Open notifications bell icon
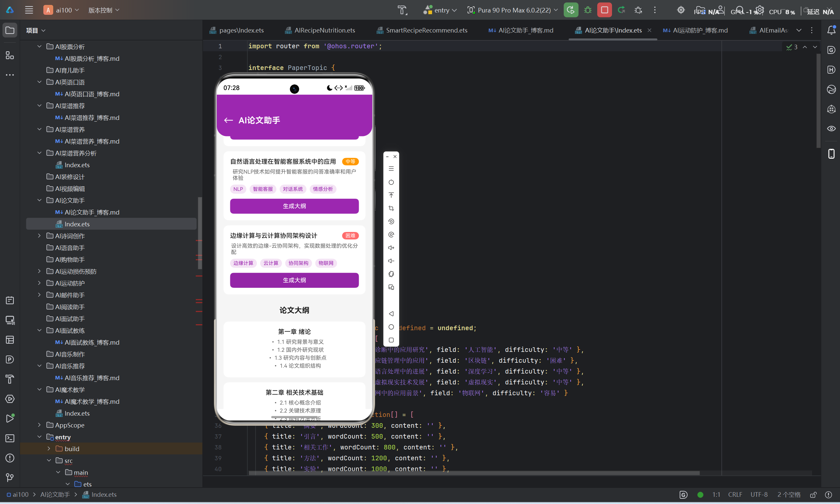This screenshot has width=840, height=504. [831, 30]
